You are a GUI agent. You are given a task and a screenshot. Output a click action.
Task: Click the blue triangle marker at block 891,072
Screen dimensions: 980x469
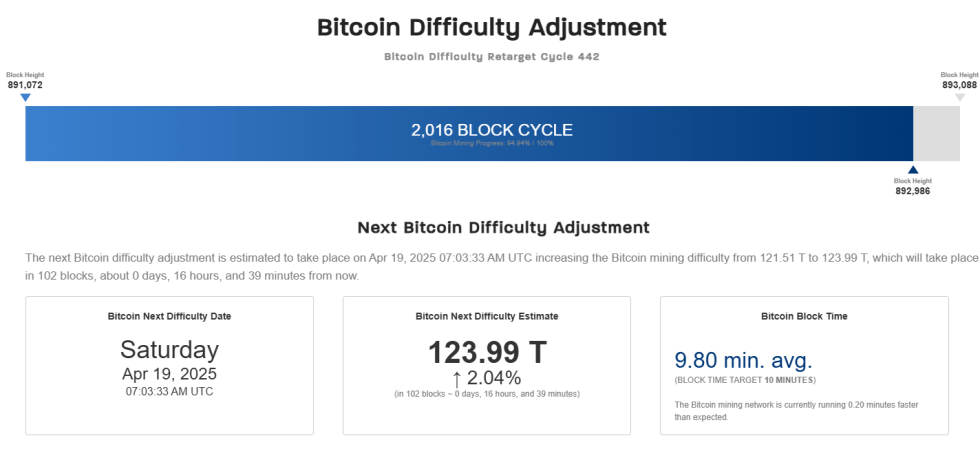click(25, 98)
